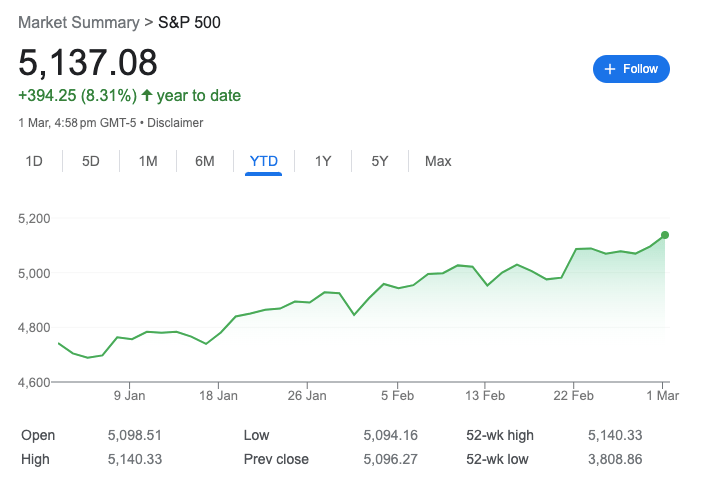Image resolution: width=705 pixels, height=479 pixels.
Task: Click the 22 Feb axis label
Action: point(573,395)
